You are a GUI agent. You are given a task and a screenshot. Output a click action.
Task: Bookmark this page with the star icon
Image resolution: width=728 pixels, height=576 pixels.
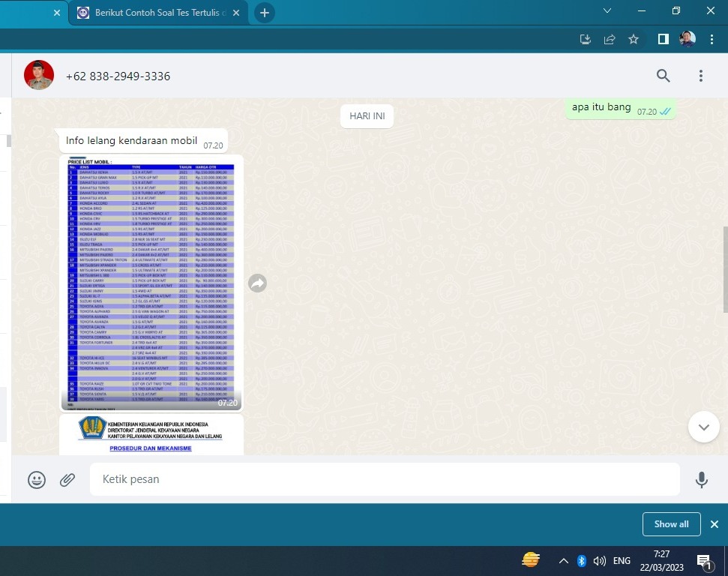pos(634,40)
